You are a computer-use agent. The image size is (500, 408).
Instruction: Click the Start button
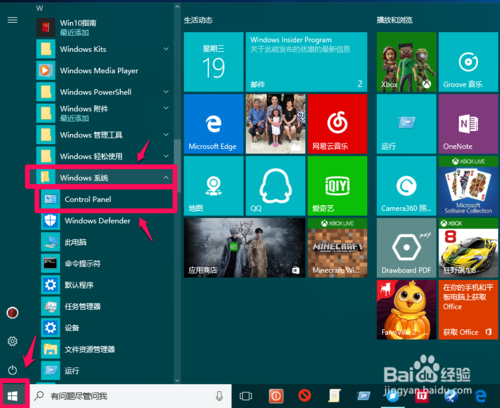(x=13, y=396)
